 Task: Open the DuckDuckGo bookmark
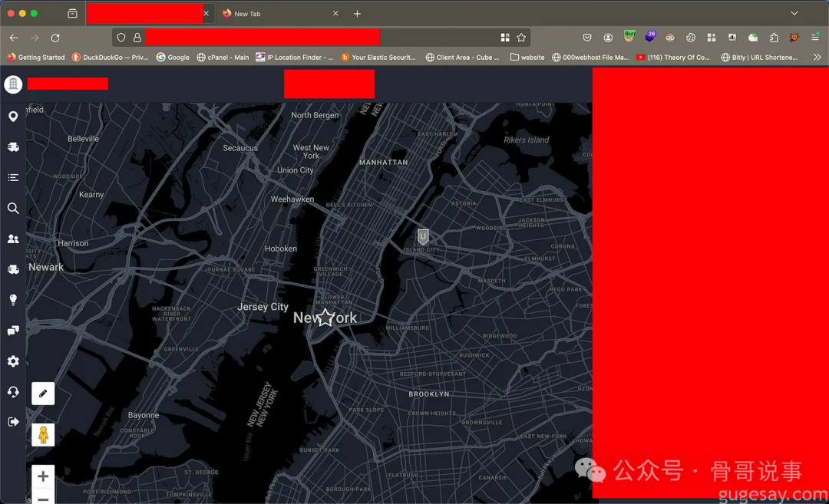[x=110, y=57]
